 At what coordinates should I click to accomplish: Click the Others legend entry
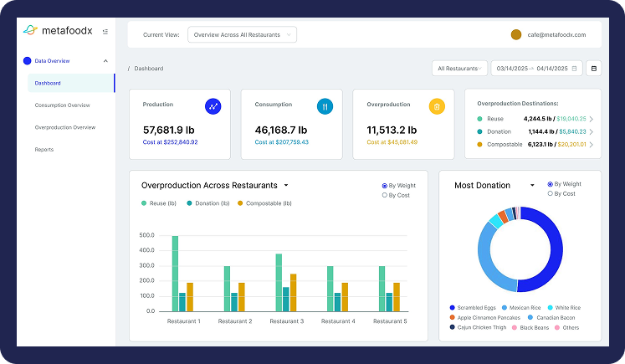(566, 328)
